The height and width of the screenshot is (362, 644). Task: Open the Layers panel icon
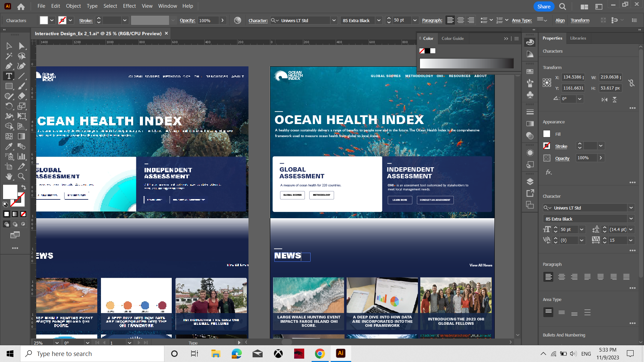(x=530, y=182)
